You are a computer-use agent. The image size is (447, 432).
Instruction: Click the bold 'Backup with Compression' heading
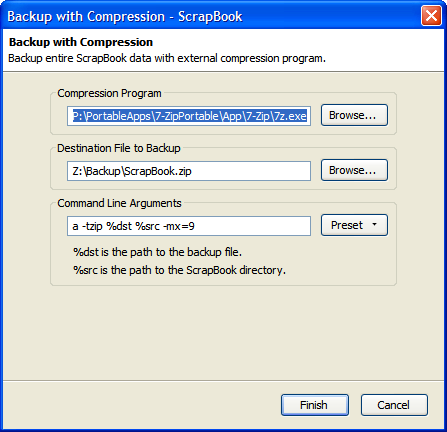81,42
